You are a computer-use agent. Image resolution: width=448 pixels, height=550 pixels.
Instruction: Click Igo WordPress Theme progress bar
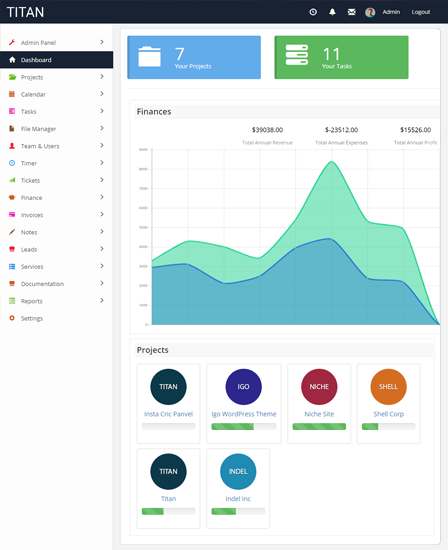pyautogui.click(x=244, y=427)
